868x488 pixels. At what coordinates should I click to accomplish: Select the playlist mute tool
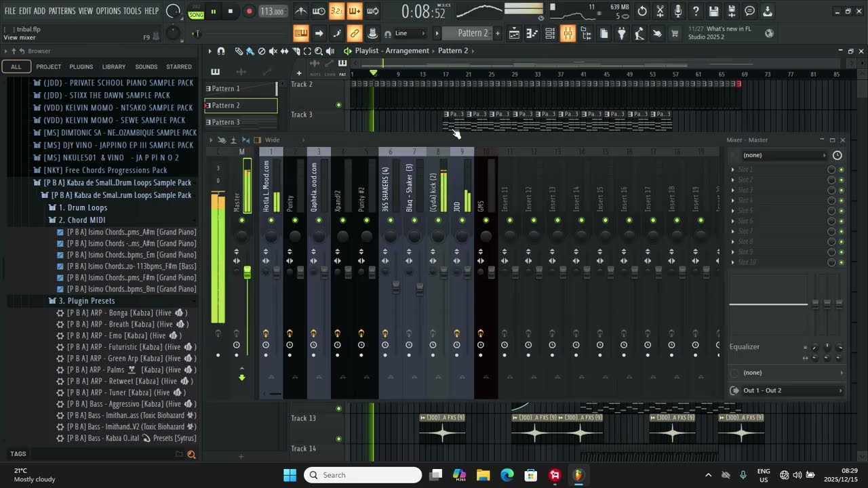pyautogui.click(x=273, y=51)
